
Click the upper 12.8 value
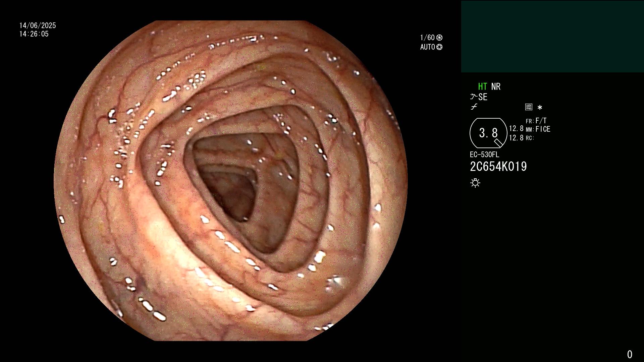tap(516, 129)
